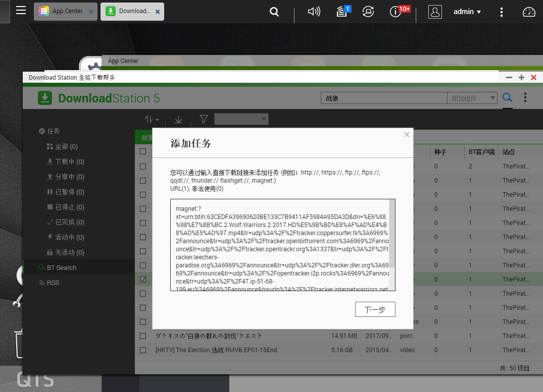Toggle the select-all checkbox in results header

[143, 151]
